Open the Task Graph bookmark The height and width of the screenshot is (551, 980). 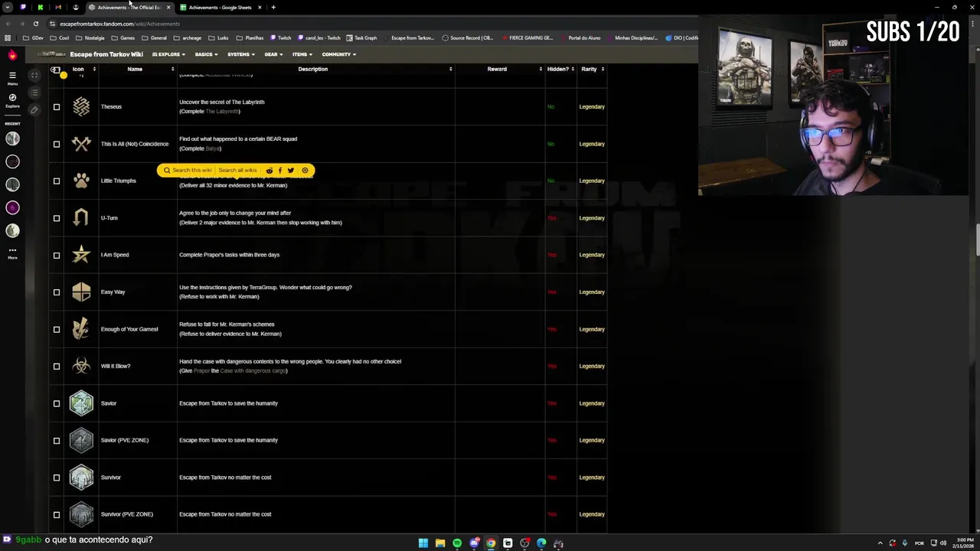pos(361,37)
